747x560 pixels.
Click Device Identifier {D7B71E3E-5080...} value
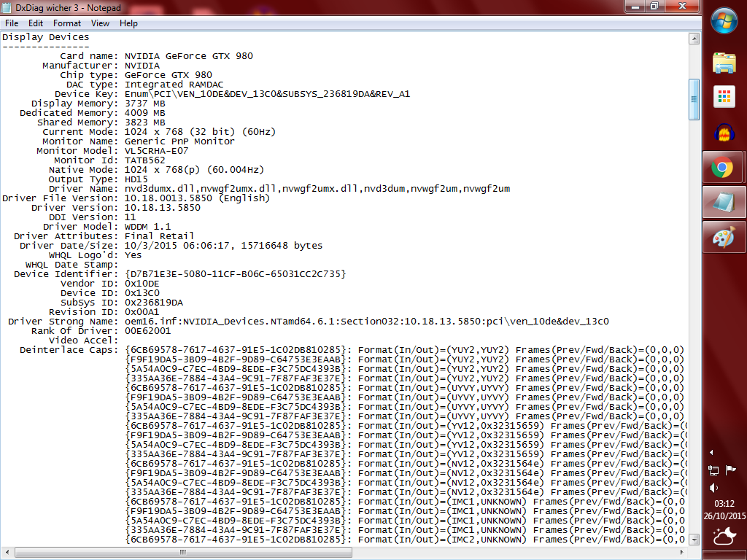point(236,274)
